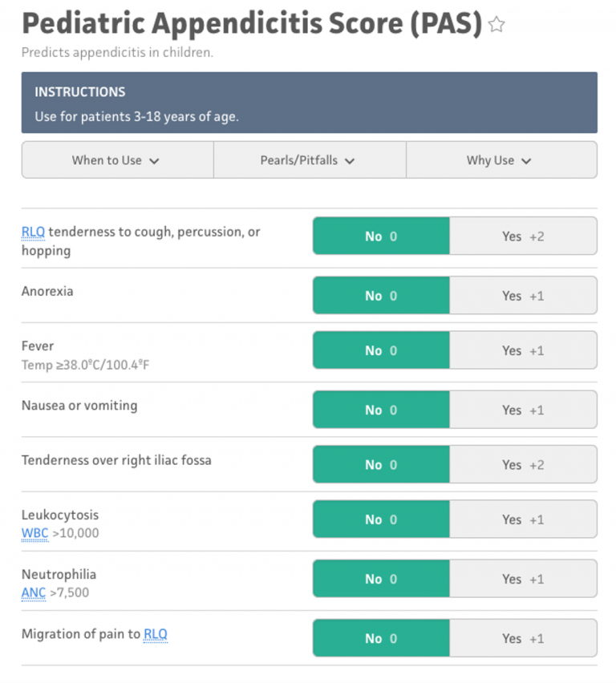Open the Pearls/Pitfalls dropdown
616x683 pixels.
tap(310, 160)
